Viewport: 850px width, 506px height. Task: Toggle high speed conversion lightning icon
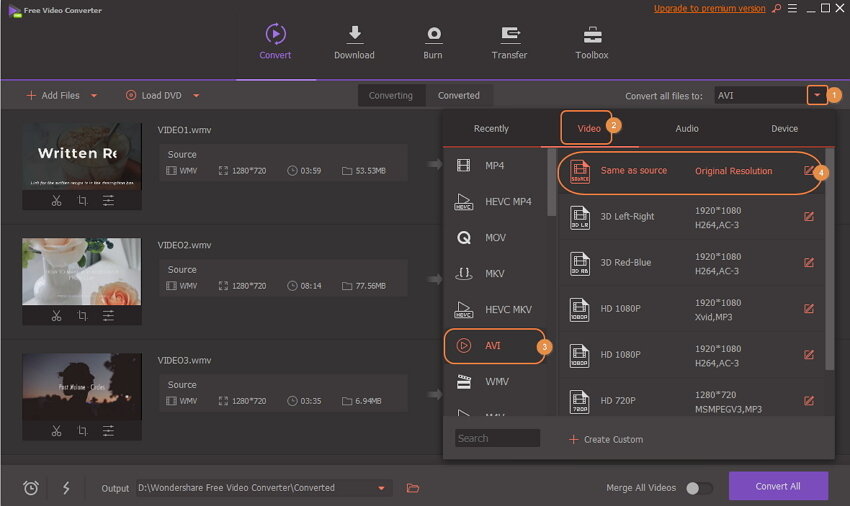point(66,488)
